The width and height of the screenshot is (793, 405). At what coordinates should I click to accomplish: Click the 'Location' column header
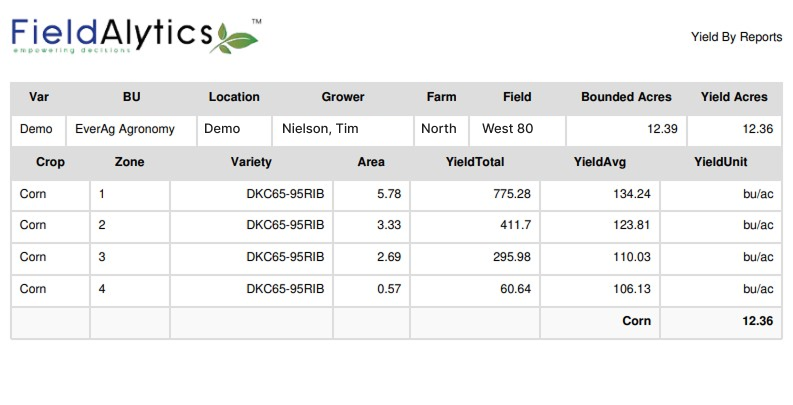point(234,97)
